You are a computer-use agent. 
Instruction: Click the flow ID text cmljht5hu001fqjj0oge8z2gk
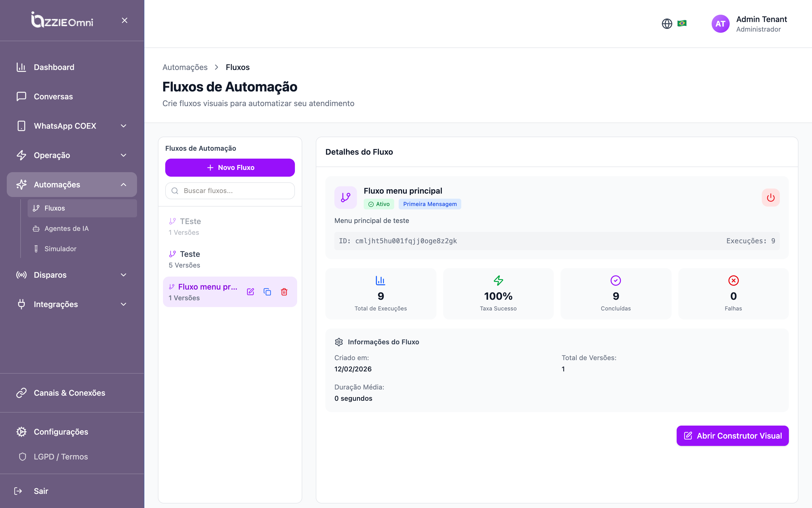[x=406, y=241]
